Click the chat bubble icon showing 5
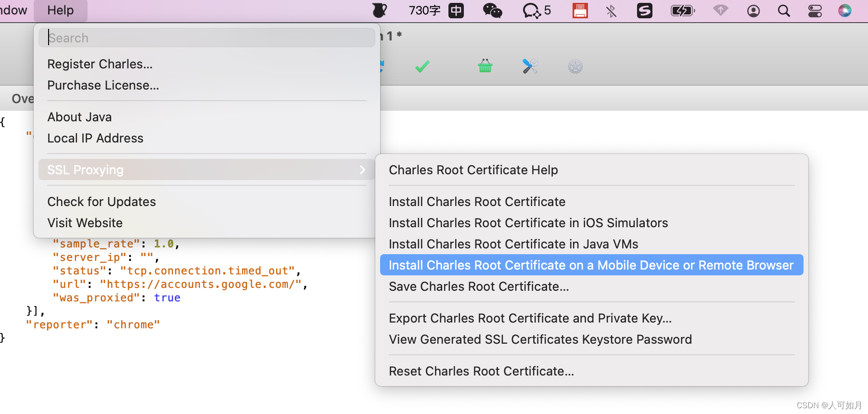Viewport: 868px width, 414px height. pyautogui.click(x=536, y=11)
